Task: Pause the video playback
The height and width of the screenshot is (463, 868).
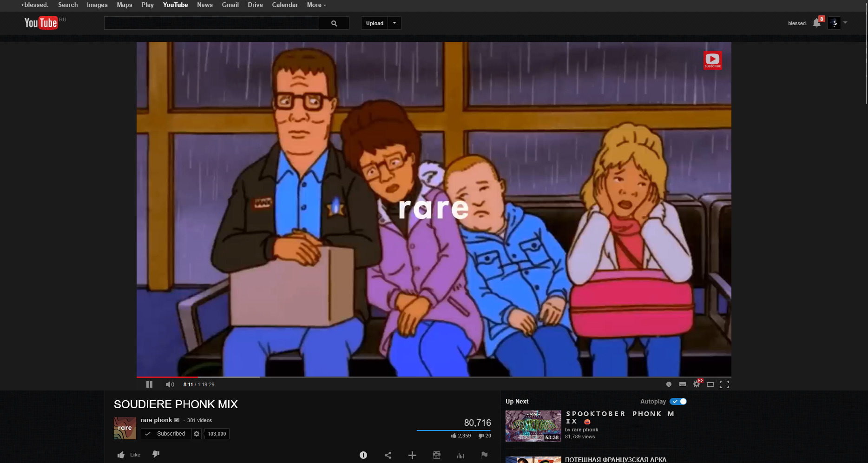Action: pyautogui.click(x=149, y=384)
